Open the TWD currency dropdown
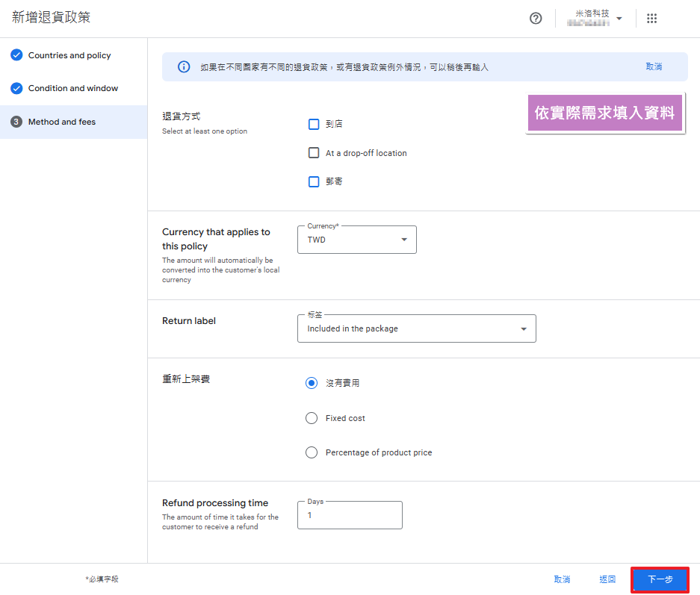Screen dimensions: 700x595 click(x=357, y=240)
